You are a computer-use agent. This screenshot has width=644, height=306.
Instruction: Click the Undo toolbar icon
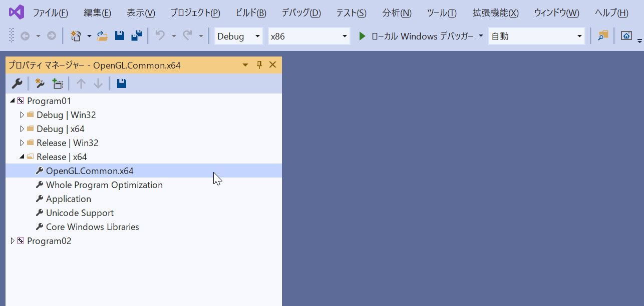[x=160, y=36]
